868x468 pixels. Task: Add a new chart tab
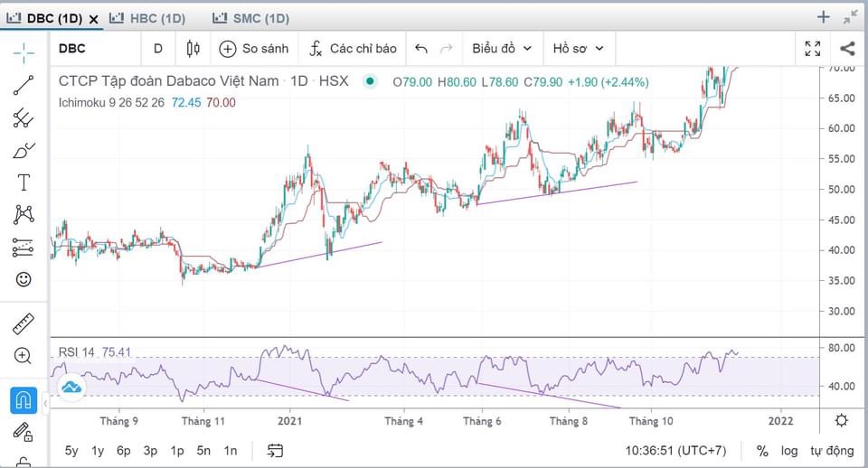[x=824, y=17]
